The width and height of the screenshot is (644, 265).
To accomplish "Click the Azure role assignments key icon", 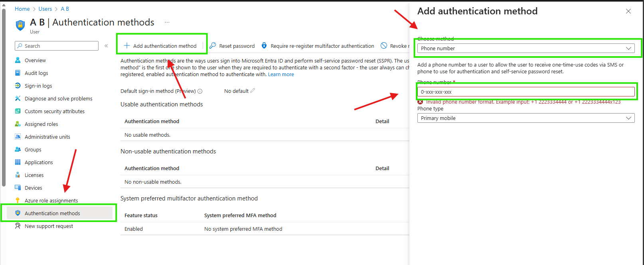I will pyautogui.click(x=18, y=200).
